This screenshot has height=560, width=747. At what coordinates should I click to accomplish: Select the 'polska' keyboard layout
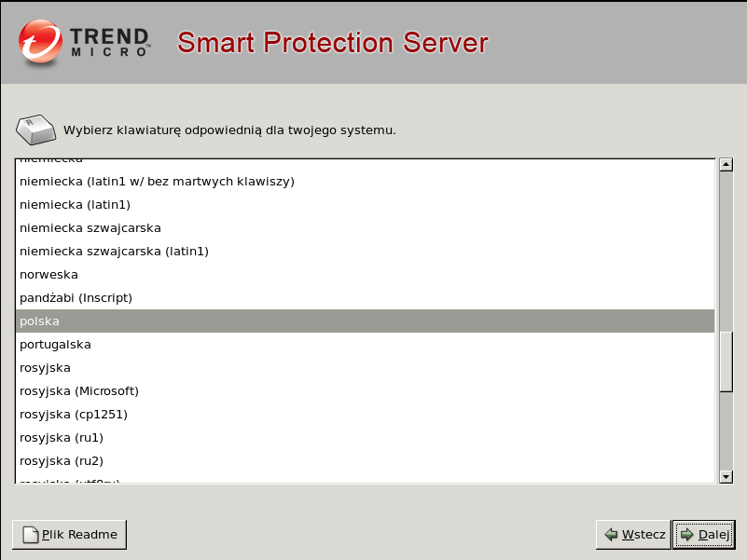[365, 321]
